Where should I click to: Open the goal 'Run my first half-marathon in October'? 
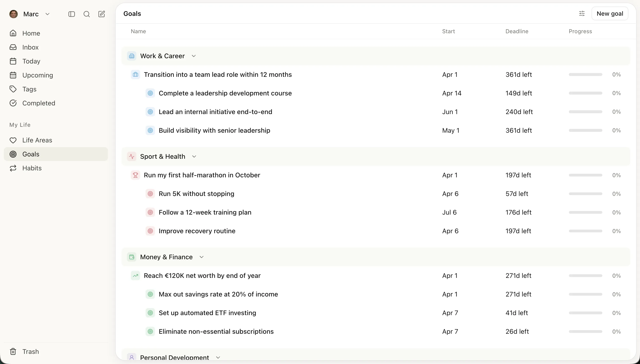pyautogui.click(x=201, y=175)
